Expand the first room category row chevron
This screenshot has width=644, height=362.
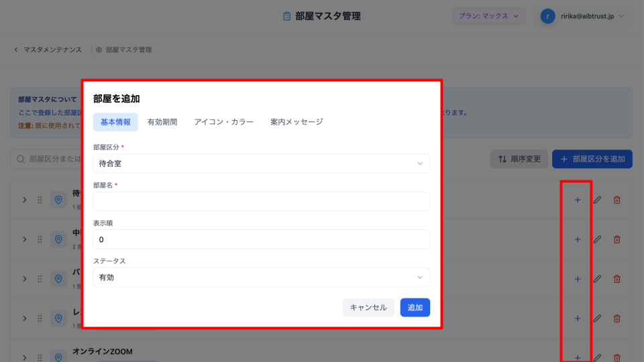pyautogui.click(x=24, y=200)
